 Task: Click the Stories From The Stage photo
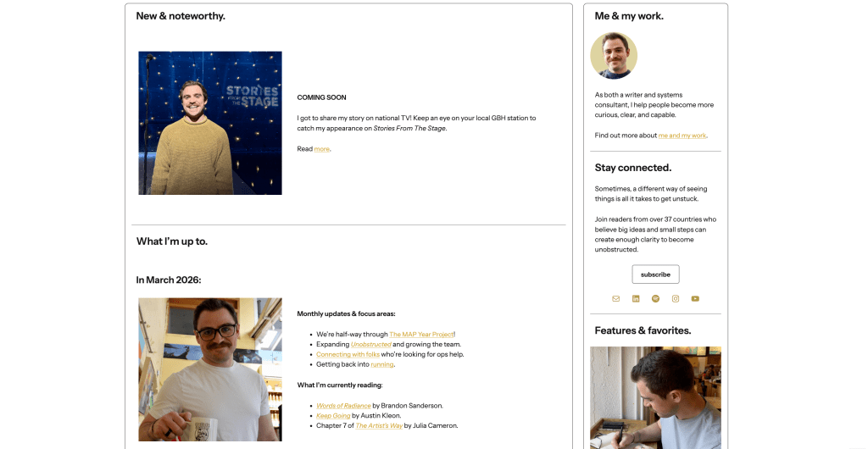point(210,123)
